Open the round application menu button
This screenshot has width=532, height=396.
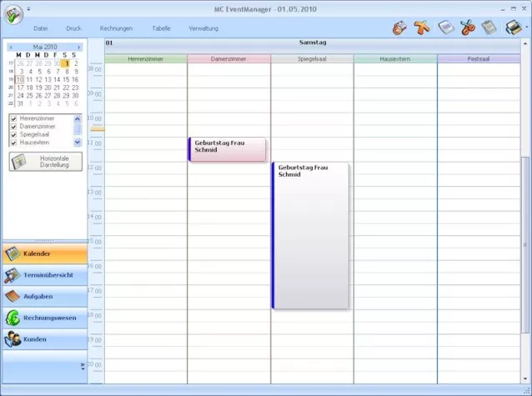click(x=13, y=15)
